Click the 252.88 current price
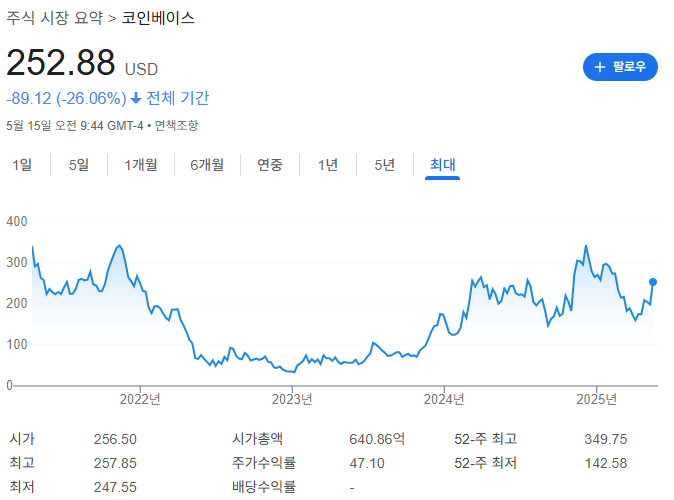Image resolution: width=674 pixels, height=500 pixels. coord(61,63)
